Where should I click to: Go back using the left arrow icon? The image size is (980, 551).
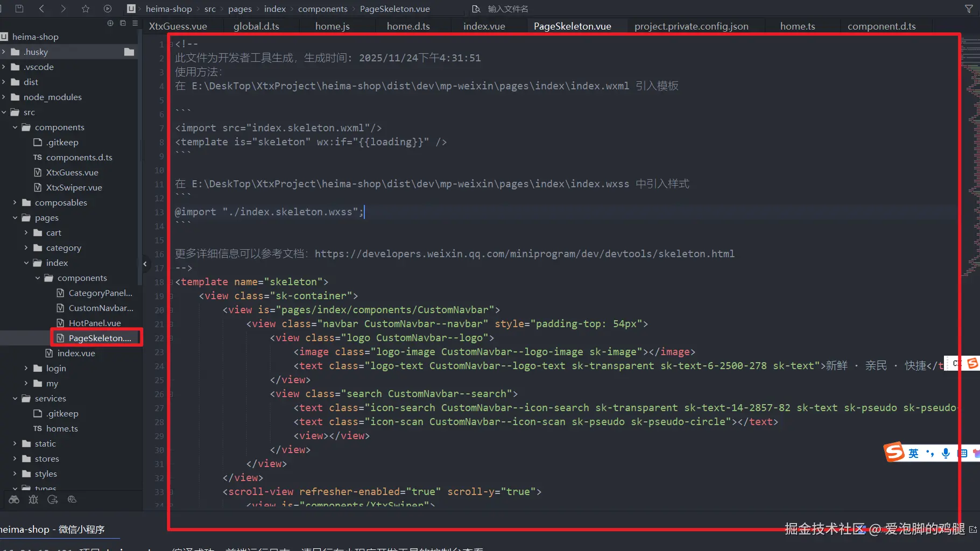point(41,9)
